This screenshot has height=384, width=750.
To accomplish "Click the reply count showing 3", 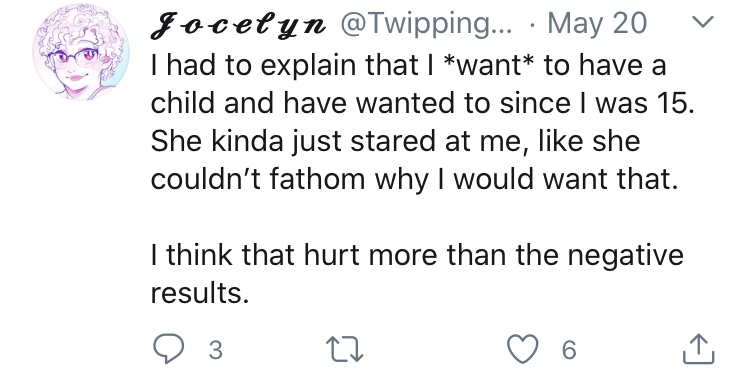I will (x=216, y=350).
